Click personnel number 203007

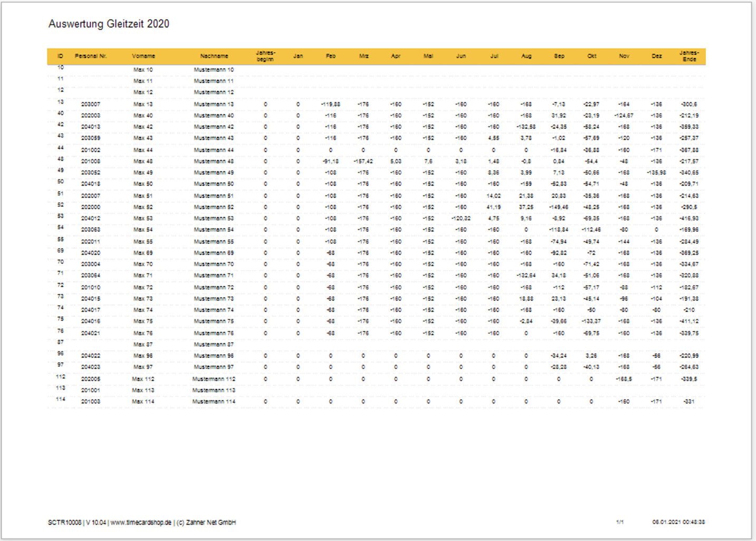pos(91,104)
